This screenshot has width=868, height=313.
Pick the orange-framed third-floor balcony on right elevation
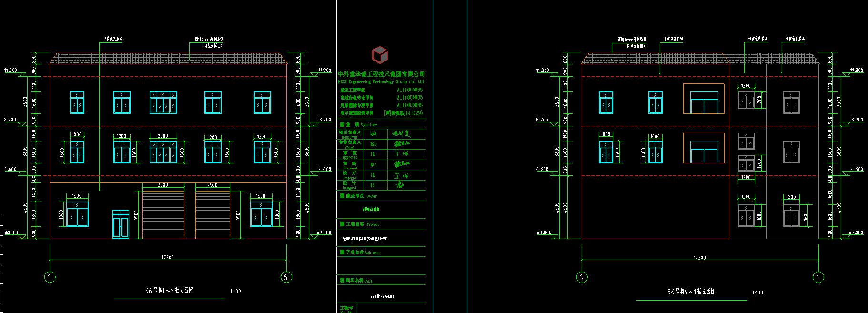click(704, 99)
